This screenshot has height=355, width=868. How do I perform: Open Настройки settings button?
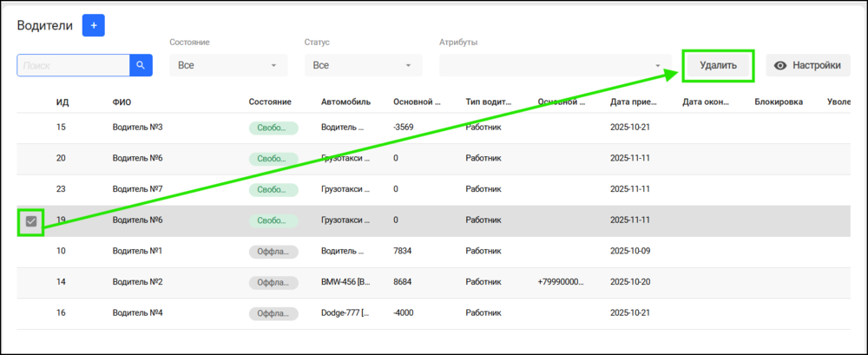click(x=808, y=65)
